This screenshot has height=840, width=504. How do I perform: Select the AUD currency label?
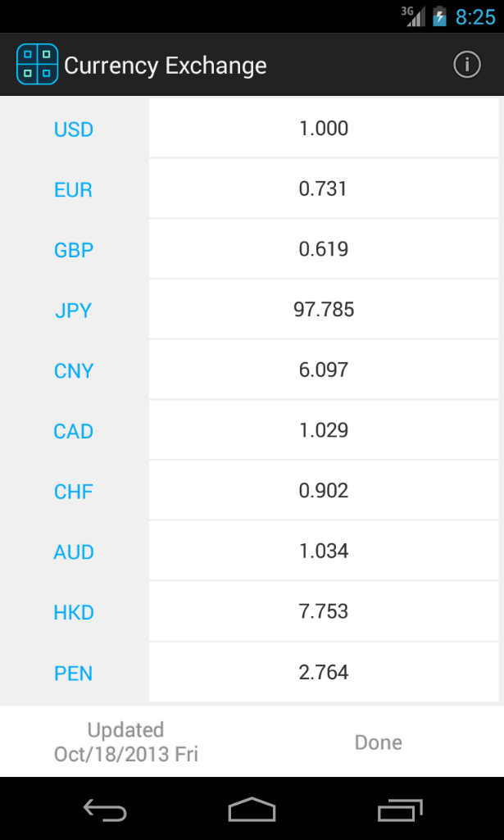point(73,552)
